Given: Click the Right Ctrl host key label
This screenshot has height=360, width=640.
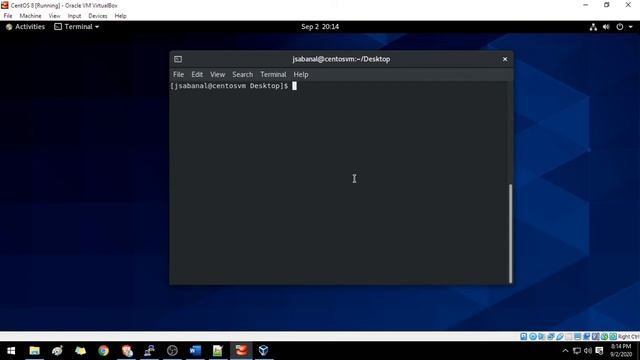Looking at the screenshot, I should pyautogui.click(x=629, y=337).
